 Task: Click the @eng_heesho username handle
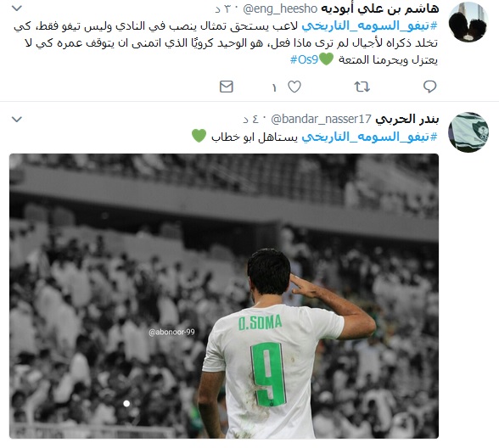coord(280,8)
